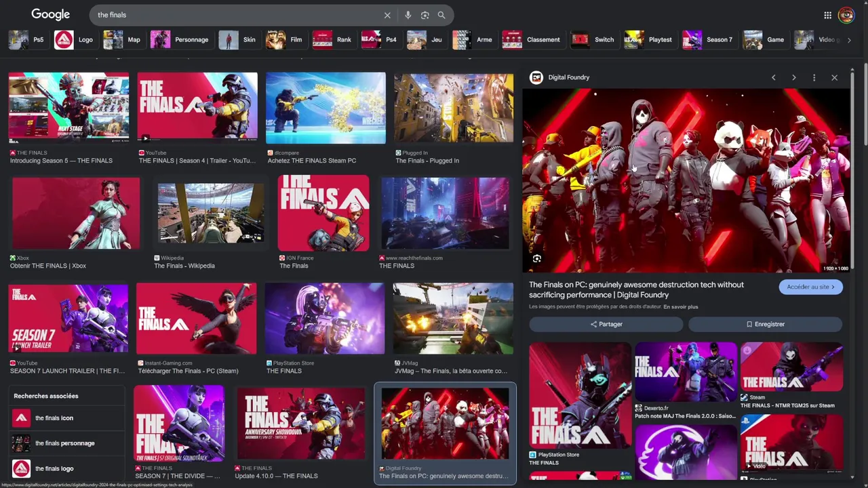Image resolution: width=868 pixels, height=488 pixels.
Task: Open Instant-Gaming Télécharger thumbnail
Action: tap(196, 319)
